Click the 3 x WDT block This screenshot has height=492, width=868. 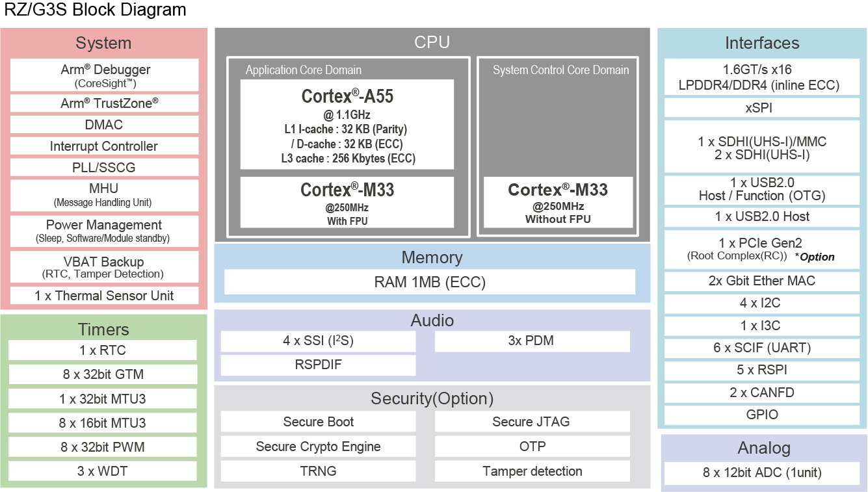(102, 471)
